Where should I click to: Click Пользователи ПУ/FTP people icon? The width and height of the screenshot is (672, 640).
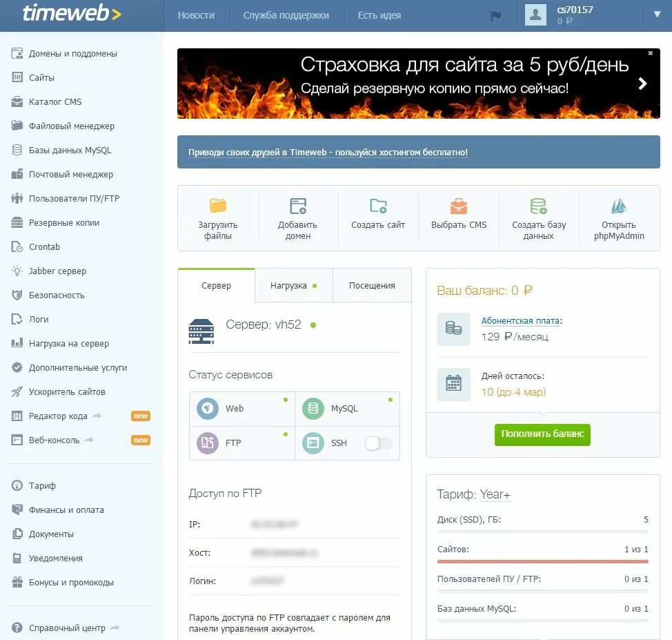(x=17, y=198)
